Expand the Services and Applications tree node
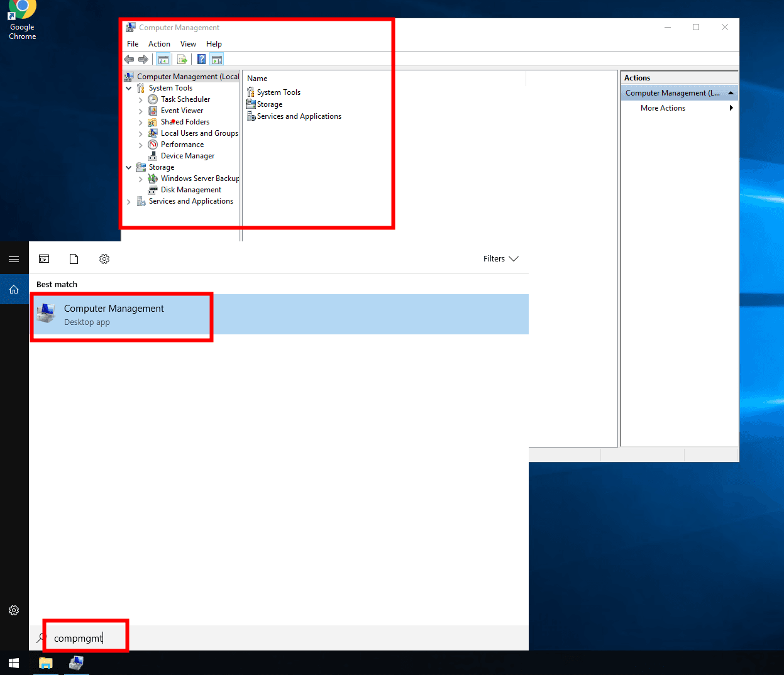Screen dimensions: 784x675 click(x=129, y=202)
